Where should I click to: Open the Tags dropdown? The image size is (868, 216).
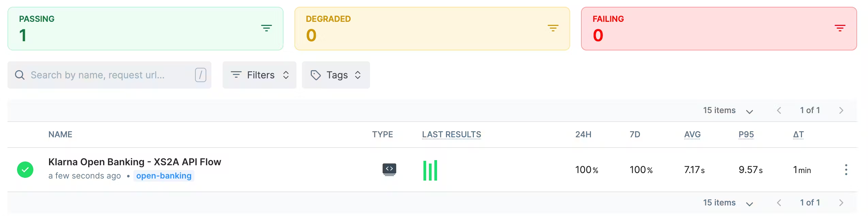tap(336, 75)
